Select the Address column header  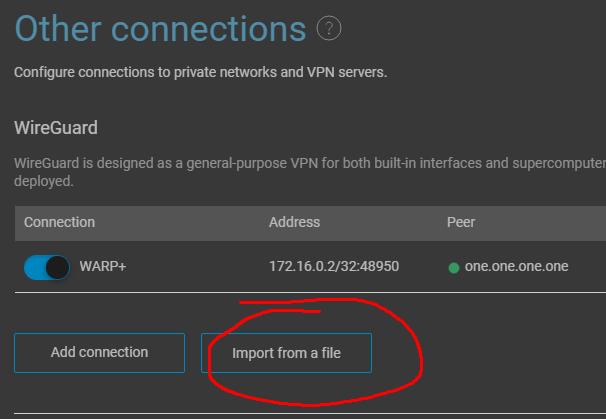tap(294, 222)
